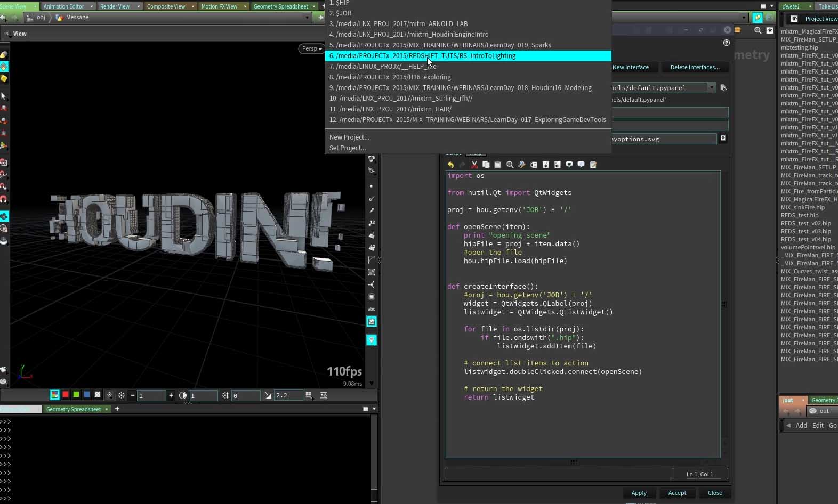Screen dimensions: 838x504
Task: Click the New Interface button
Action: click(x=630, y=67)
